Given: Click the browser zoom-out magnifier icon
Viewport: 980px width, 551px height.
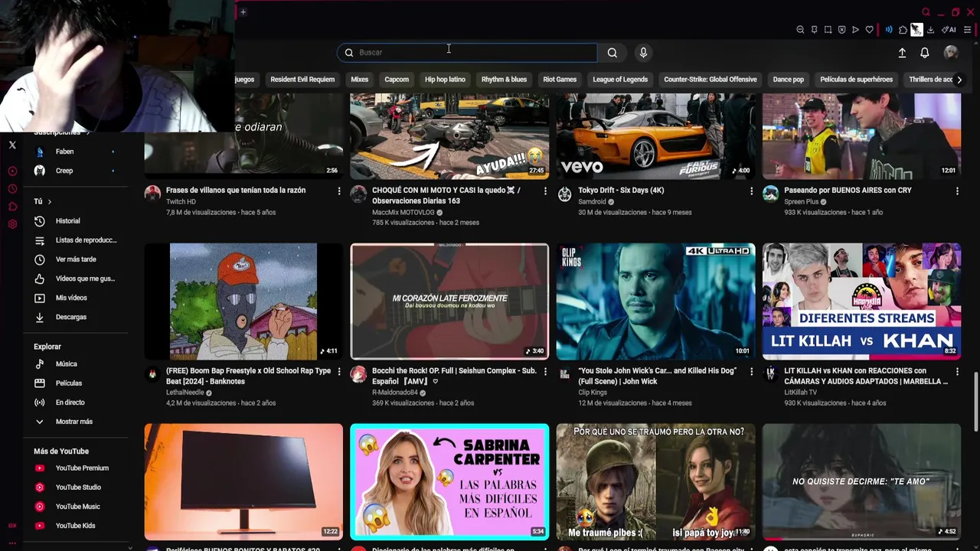Looking at the screenshot, I should (800, 30).
